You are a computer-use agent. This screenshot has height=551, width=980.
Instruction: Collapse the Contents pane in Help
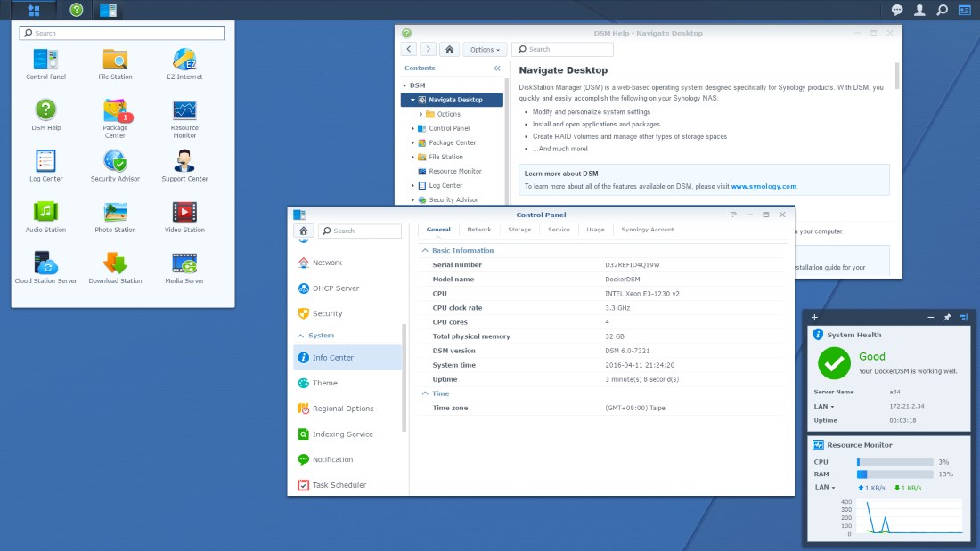point(497,68)
